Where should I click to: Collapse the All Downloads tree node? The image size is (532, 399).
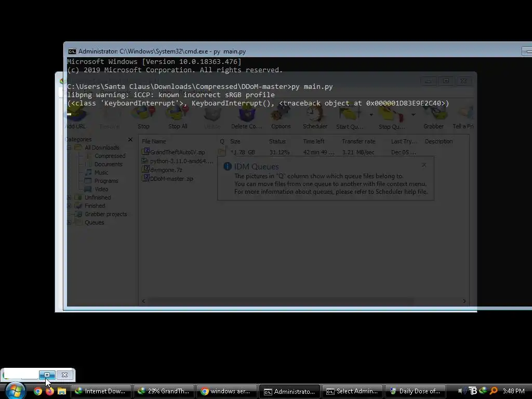coord(69,148)
